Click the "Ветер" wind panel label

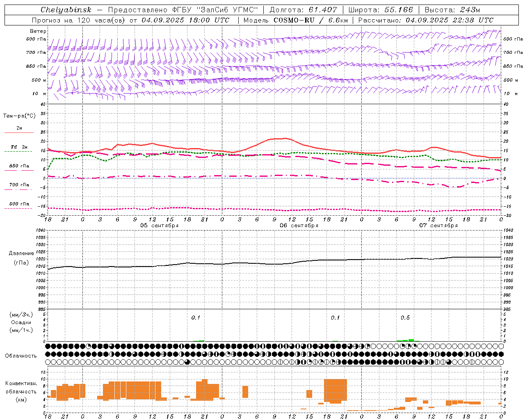(x=38, y=31)
